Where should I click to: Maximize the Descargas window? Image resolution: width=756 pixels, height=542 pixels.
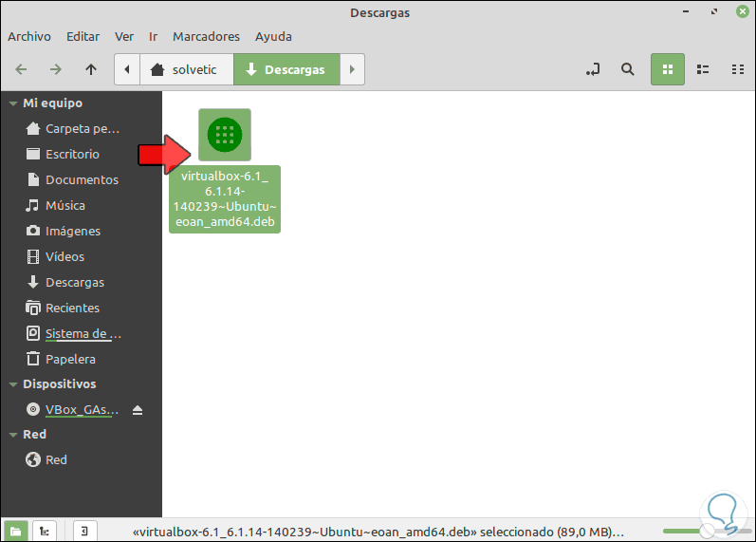(714, 11)
